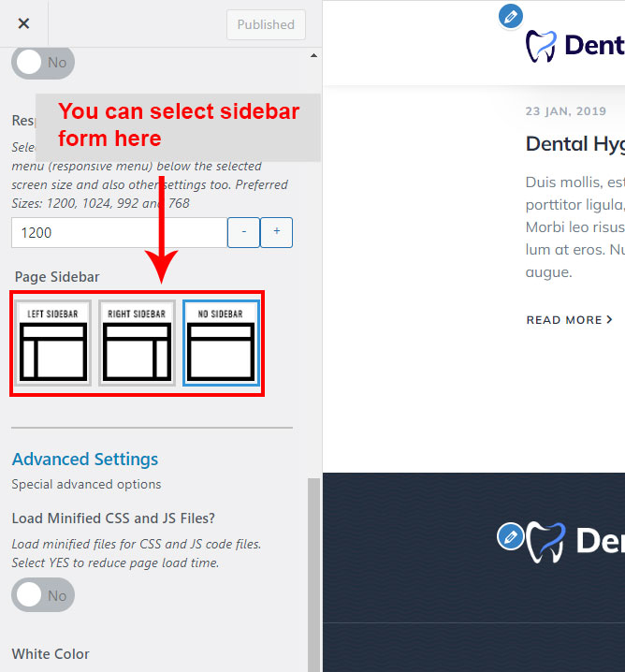This screenshot has width=625, height=672.
Task: Select the Left Sidebar layout icon
Action: click(52, 343)
